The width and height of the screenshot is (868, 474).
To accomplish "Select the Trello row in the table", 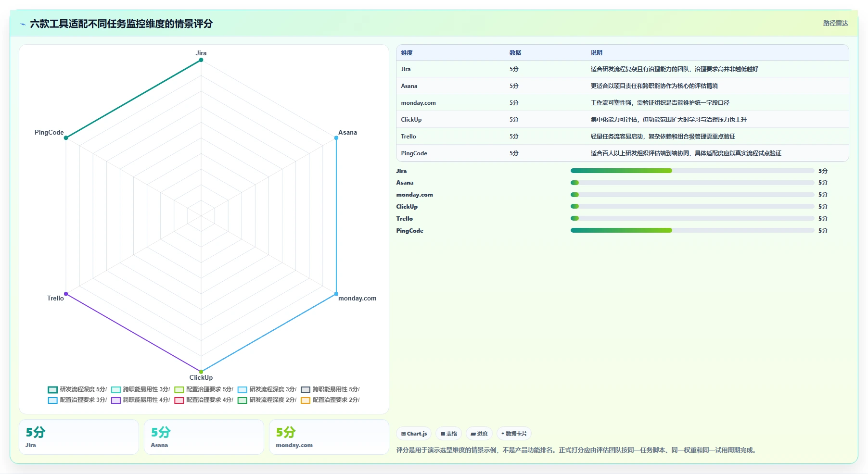I will coord(623,137).
